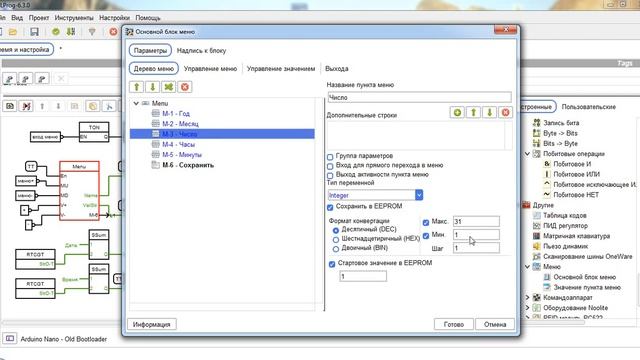Image resolution: width=640 pixels, height=360 pixels.
Task: Select 'Пьезо динамик' block
Action: click(565, 246)
